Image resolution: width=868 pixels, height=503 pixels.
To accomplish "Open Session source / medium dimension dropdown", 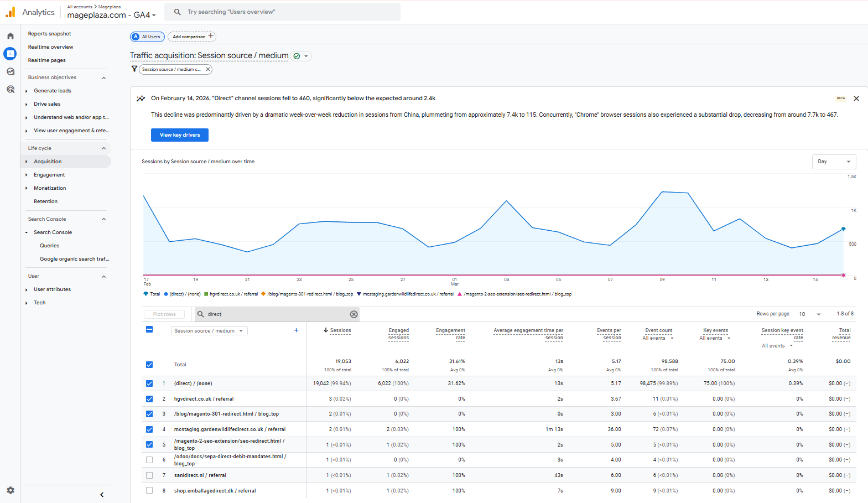I will 209,331.
